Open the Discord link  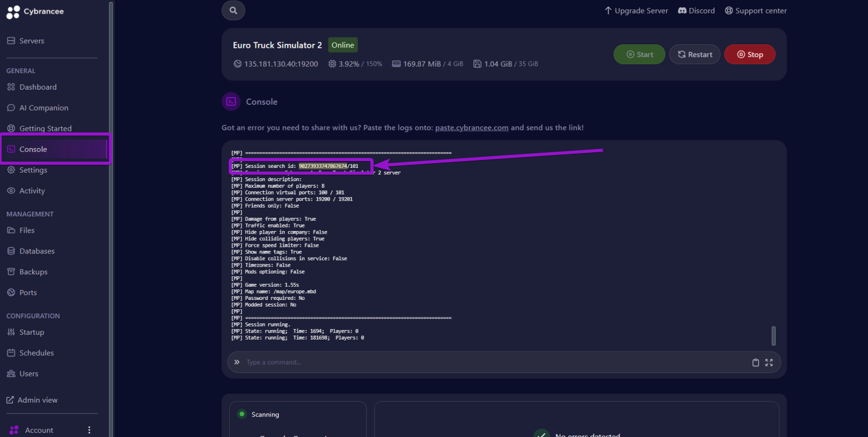(696, 10)
